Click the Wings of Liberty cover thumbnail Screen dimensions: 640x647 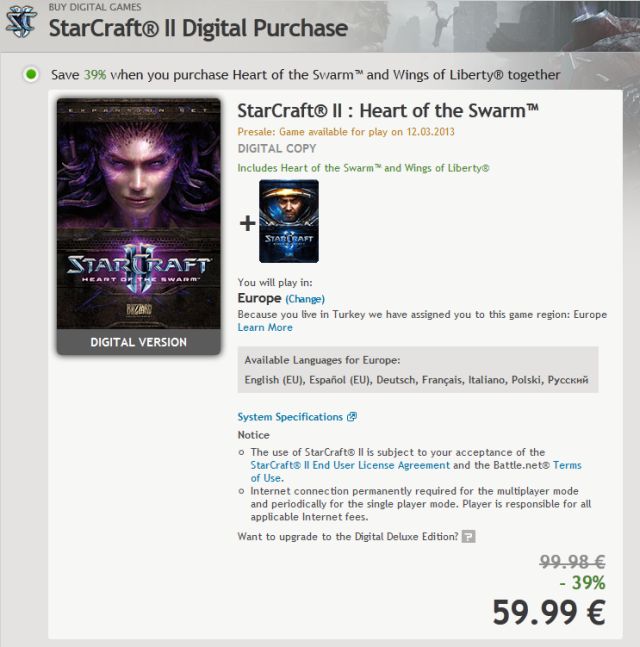pyautogui.click(x=289, y=221)
